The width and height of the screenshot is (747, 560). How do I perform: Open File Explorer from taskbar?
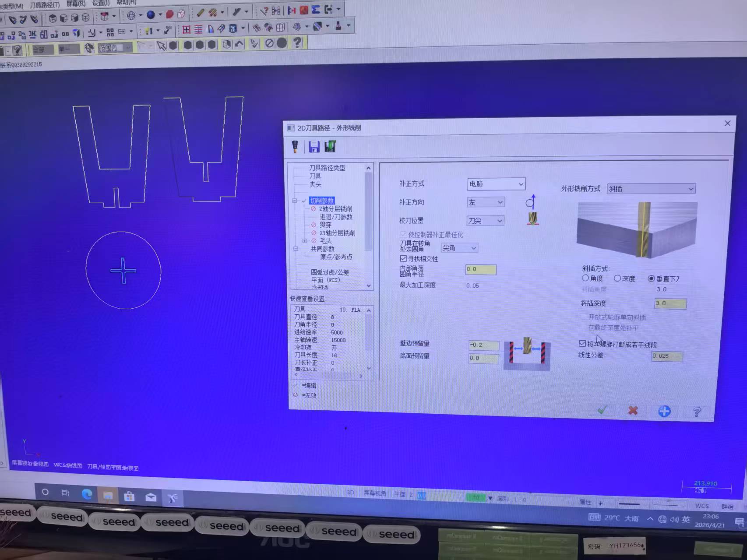click(108, 495)
